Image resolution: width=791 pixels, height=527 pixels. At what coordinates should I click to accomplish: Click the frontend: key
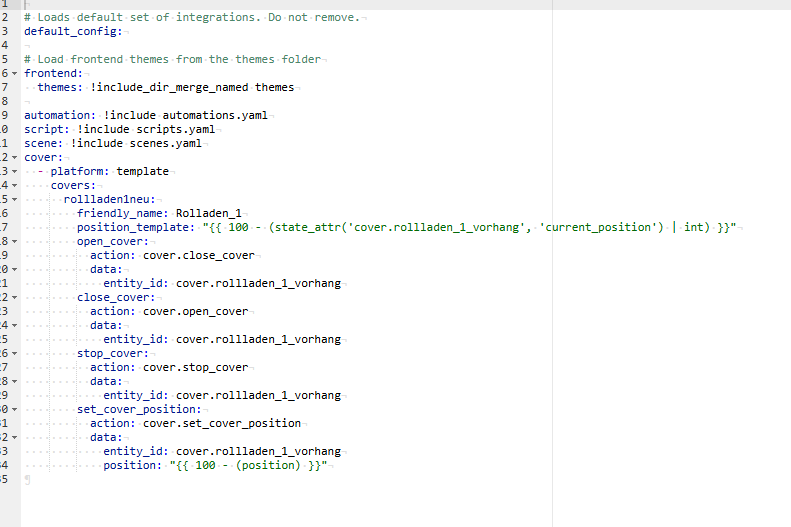53,73
